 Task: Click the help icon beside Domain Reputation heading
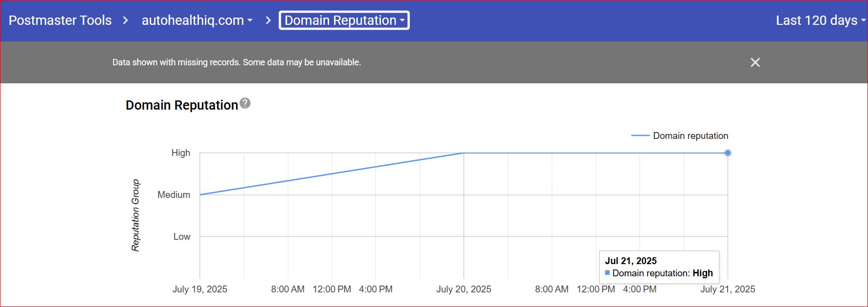pos(245,103)
